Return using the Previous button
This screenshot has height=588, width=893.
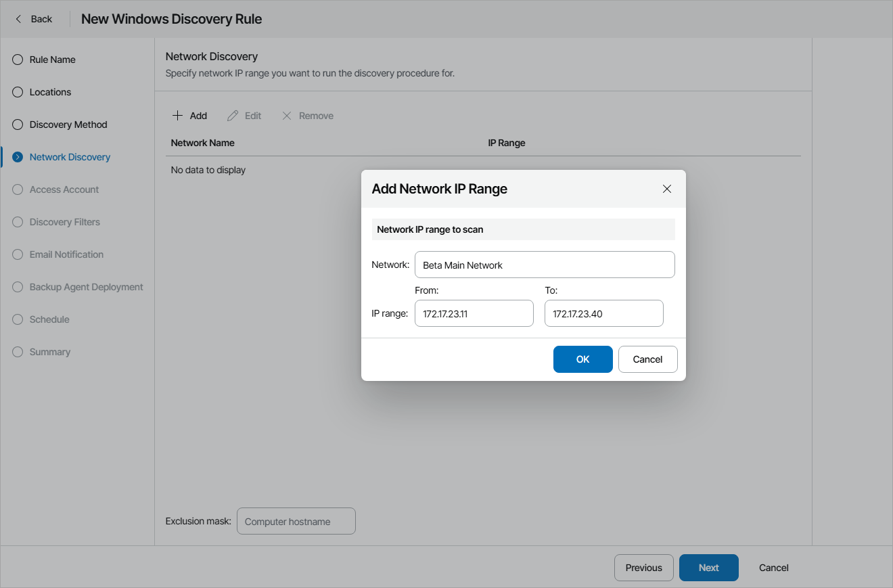coord(643,568)
